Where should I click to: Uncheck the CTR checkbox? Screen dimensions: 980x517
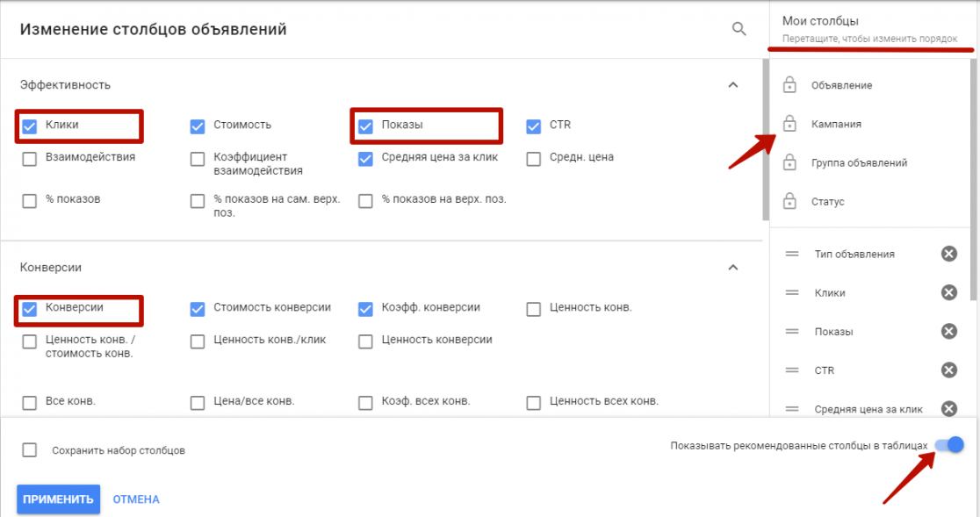534,126
